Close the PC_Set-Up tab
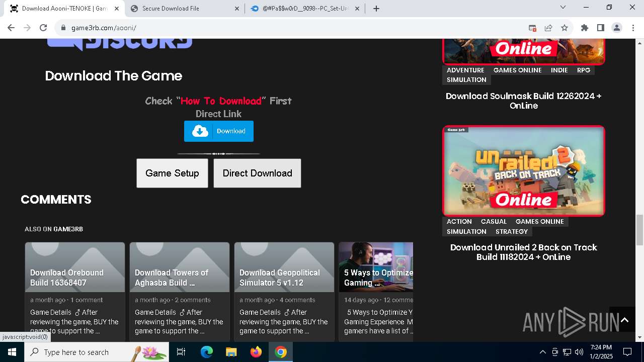Viewport: 644px width, 362px height. [357, 8]
